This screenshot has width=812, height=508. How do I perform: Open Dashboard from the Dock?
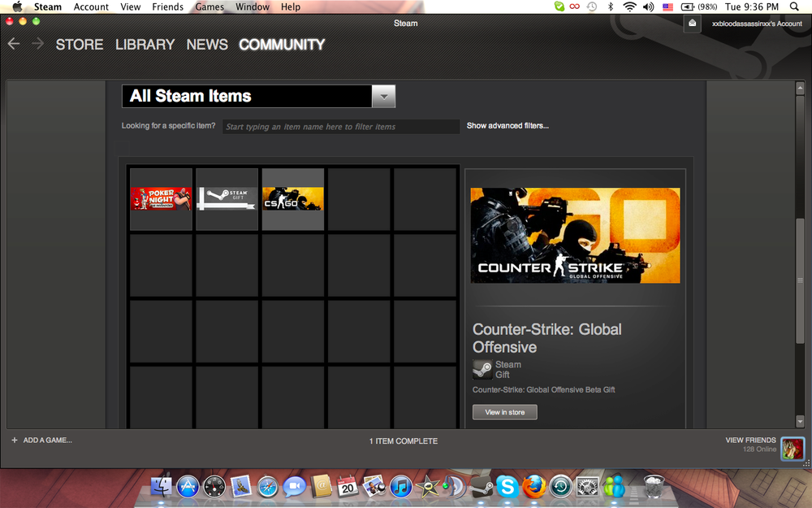(x=214, y=486)
